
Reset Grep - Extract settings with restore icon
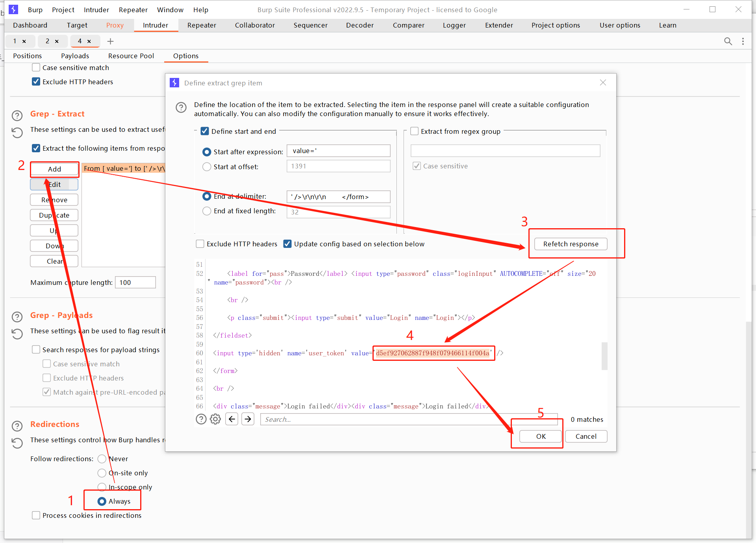[17, 133]
